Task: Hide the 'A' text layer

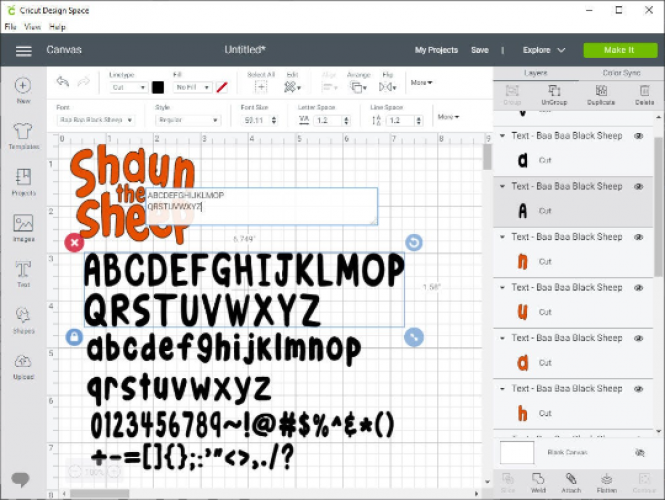Action: pyautogui.click(x=639, y=187)
